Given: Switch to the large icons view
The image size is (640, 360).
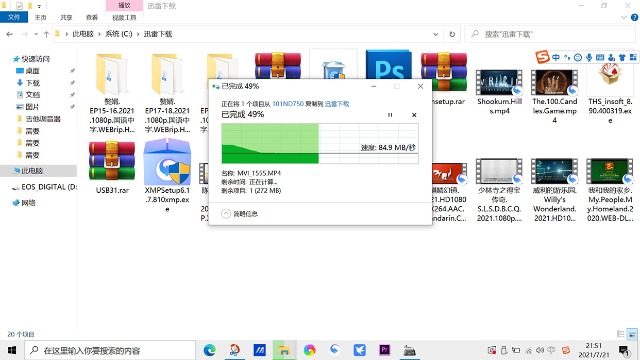Looking at the screenshot, I should [x=632, y=334].
